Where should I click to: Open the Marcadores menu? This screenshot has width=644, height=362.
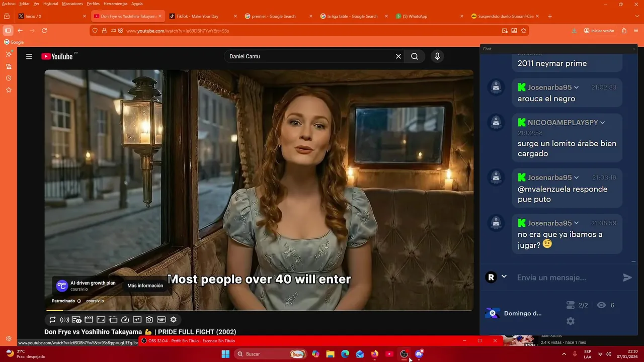72,4
